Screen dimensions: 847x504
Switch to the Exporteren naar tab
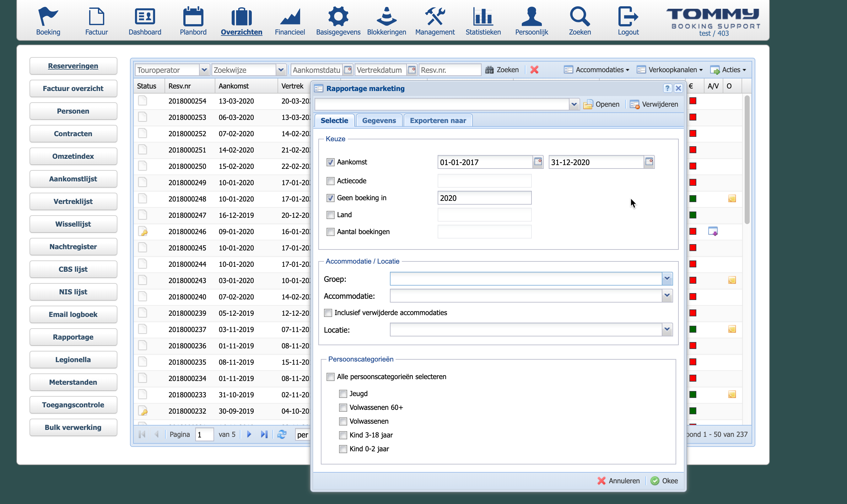click(x=438, y=121)
